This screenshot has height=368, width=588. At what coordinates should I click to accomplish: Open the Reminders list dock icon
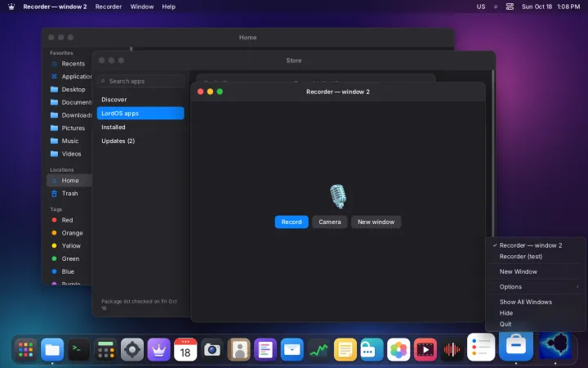[x=481, y=347]
